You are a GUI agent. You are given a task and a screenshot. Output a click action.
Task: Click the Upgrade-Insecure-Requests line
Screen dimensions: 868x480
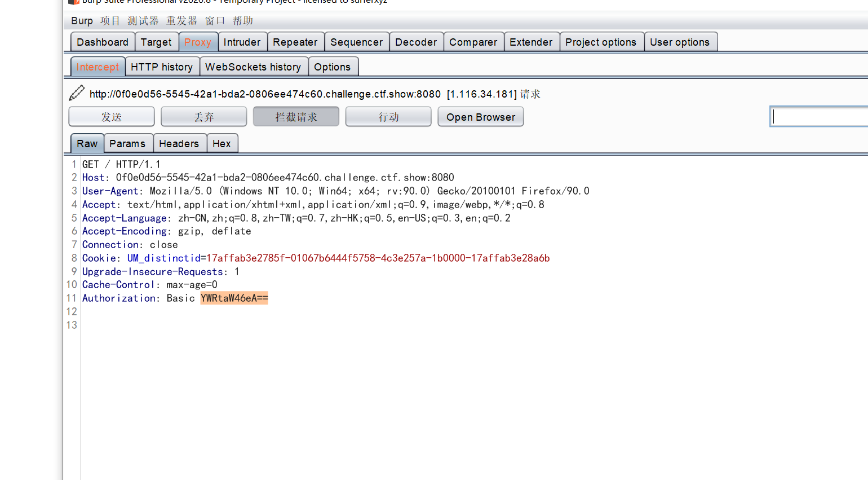(x=161, y=272)
